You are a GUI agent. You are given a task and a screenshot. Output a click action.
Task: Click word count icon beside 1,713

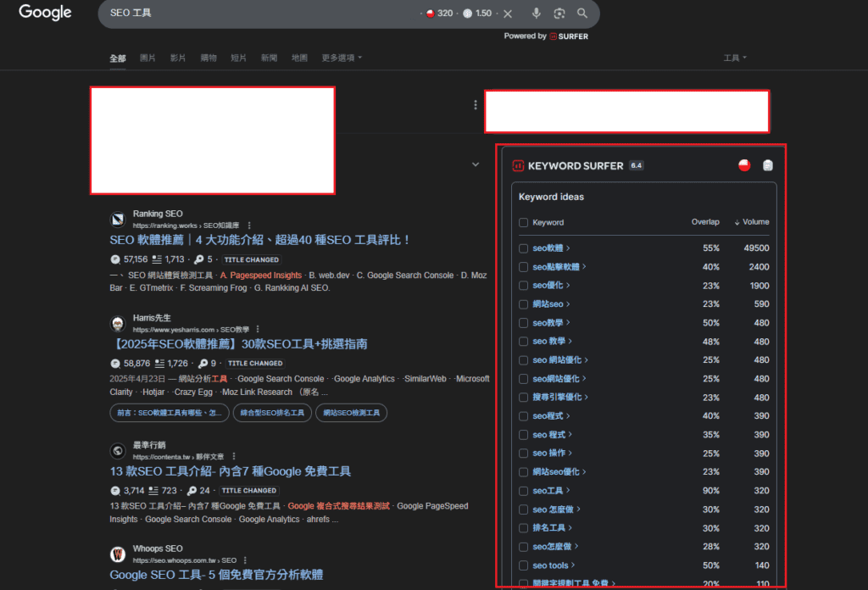[x=157, y=259]
